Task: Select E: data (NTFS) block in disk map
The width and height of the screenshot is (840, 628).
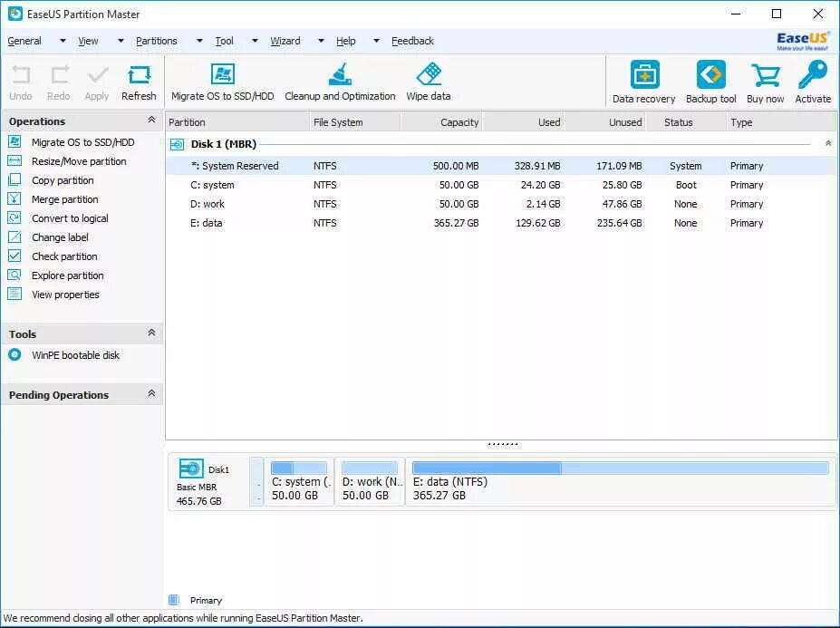Action: (621, 482)
